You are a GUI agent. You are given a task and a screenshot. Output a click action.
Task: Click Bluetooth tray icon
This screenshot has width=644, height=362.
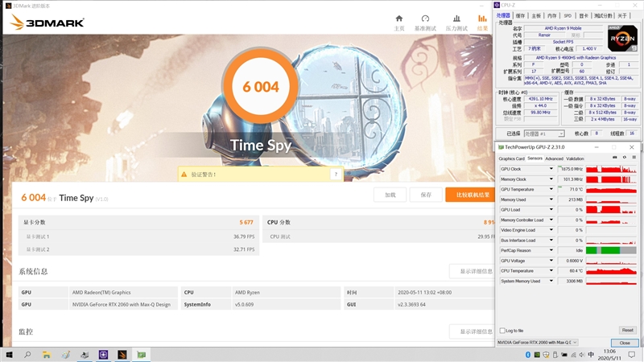pyautogui.click(x=528, y=355)
